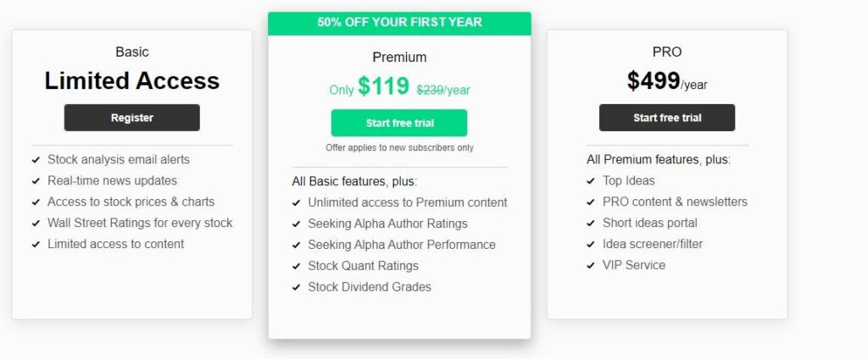Click checkmark beside Wall Street Ratings
Viewport: 868px width, 359px height.
(x=36, y=224)
